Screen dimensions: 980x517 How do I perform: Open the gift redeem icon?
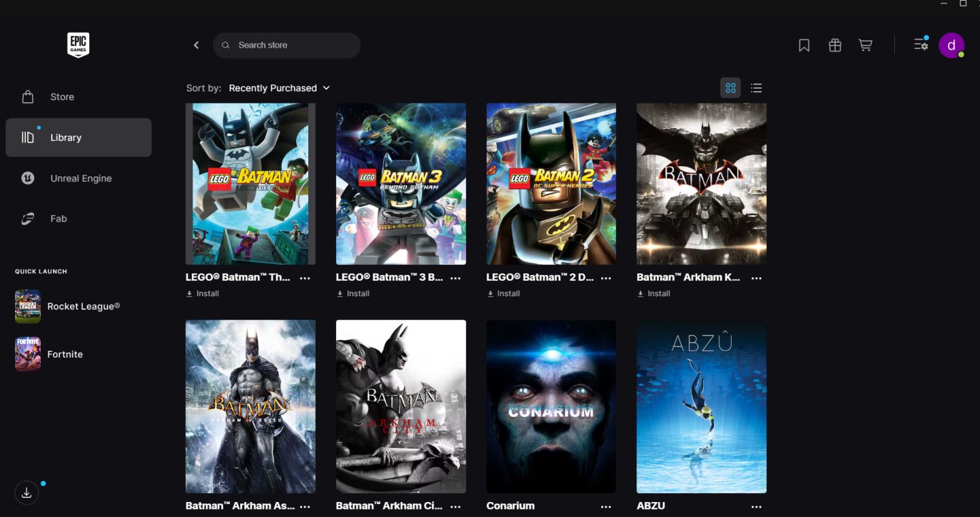835,45
